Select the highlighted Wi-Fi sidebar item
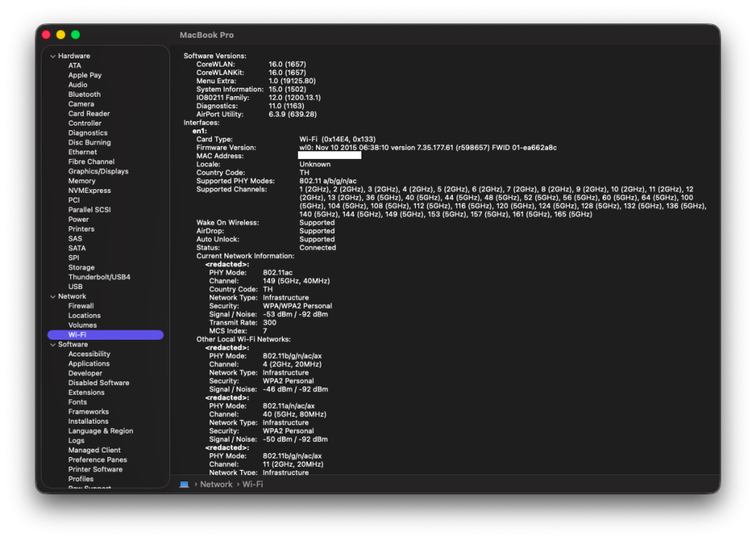The width and height of the screenshot is (756, 541). (x=106, y=335)
